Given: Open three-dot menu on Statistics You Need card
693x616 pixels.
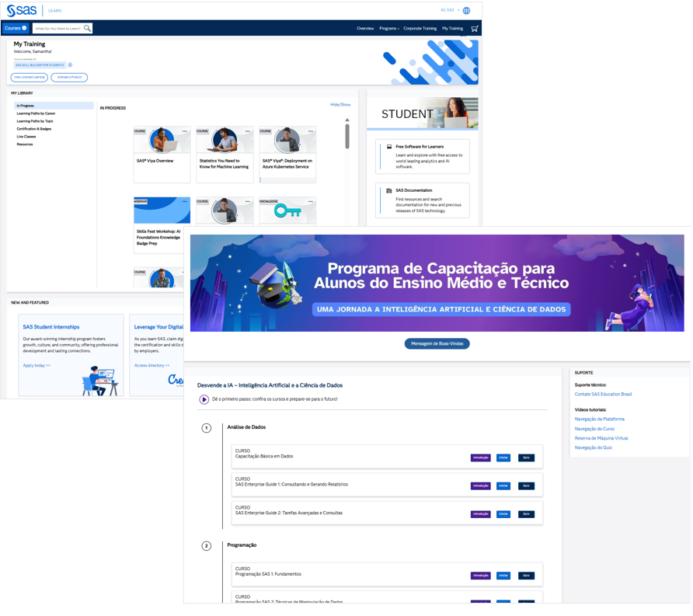Looking at the screenshot, I should pyautogui.click(x=248, y=131).
